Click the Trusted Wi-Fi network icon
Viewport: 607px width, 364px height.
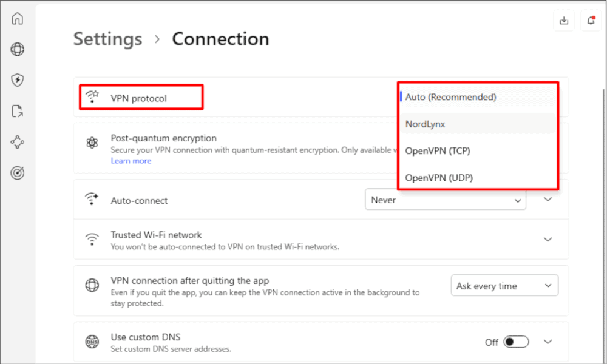(x=92, y=239)
